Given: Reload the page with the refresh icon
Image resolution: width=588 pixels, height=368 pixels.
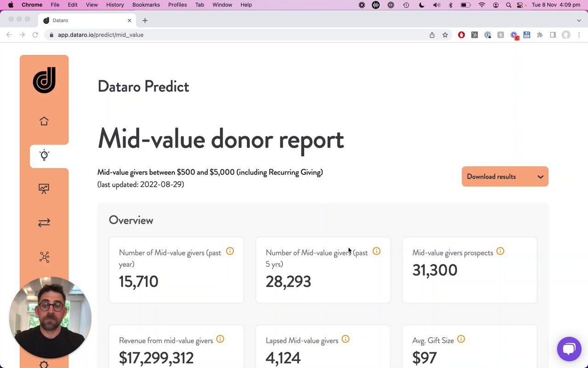Looking at the screenshot, I should tap(35, 35).
